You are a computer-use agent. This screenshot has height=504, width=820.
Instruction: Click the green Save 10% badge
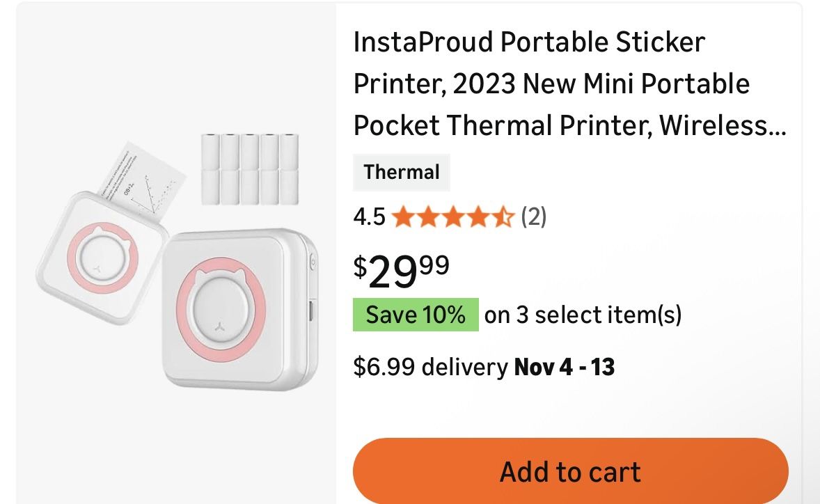(415, 314)
